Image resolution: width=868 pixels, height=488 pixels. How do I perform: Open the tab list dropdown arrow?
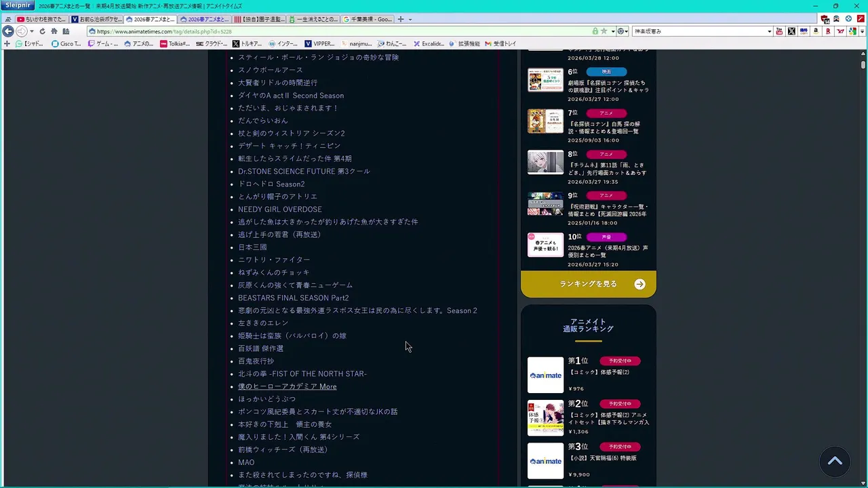410,19
